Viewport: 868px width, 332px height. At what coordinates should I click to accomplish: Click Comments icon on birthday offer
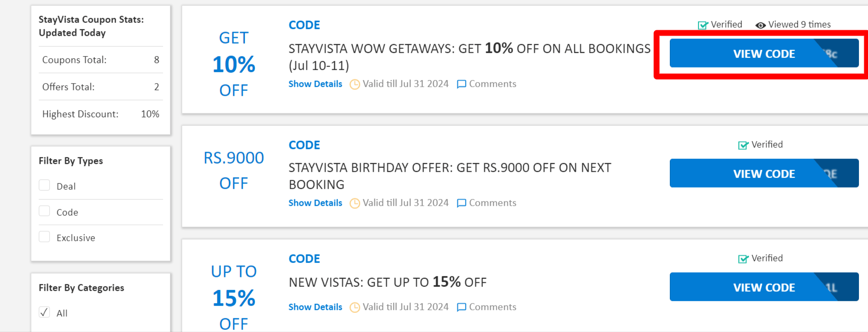[x=462, y=203]
